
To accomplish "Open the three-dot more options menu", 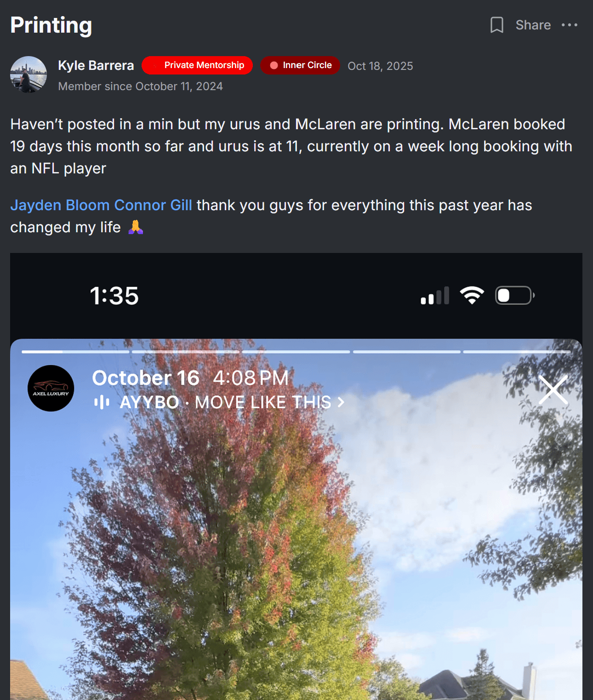I will [x=569, y=25].
